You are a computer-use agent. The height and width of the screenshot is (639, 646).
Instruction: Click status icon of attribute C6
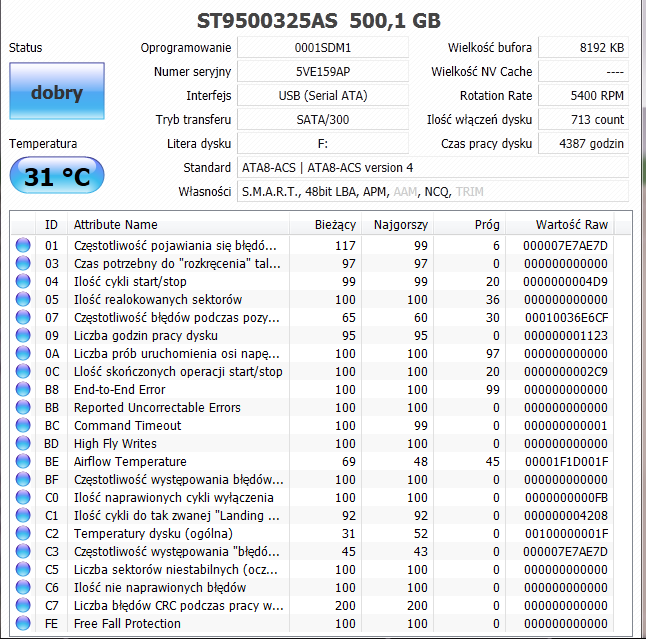coord(23,587)
